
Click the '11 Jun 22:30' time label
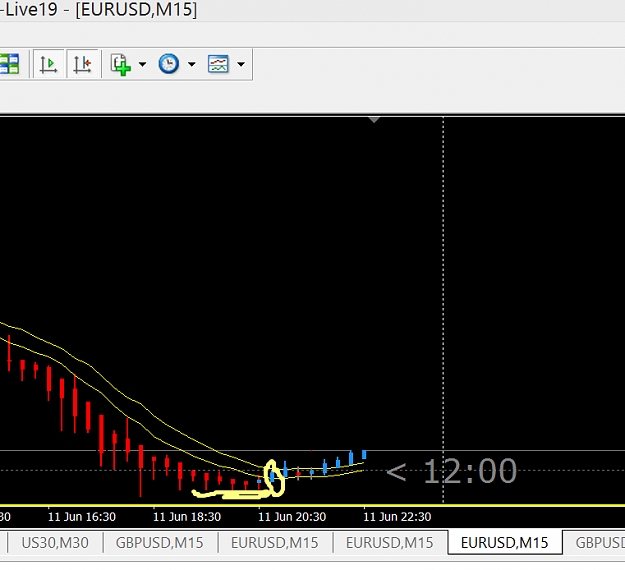pyautogui.click(x=397, y=517)
